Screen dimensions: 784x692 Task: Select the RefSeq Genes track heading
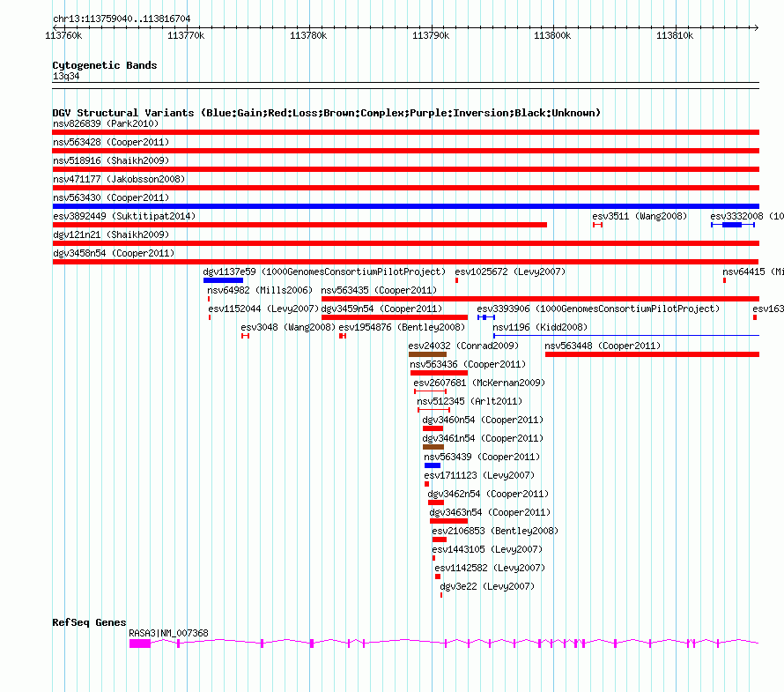coord(89,622)
